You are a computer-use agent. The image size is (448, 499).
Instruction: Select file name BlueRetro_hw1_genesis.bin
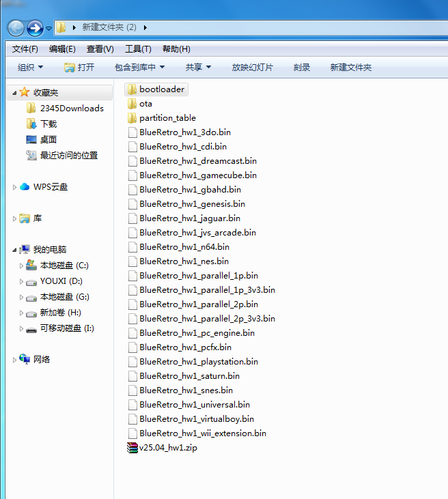193,204
